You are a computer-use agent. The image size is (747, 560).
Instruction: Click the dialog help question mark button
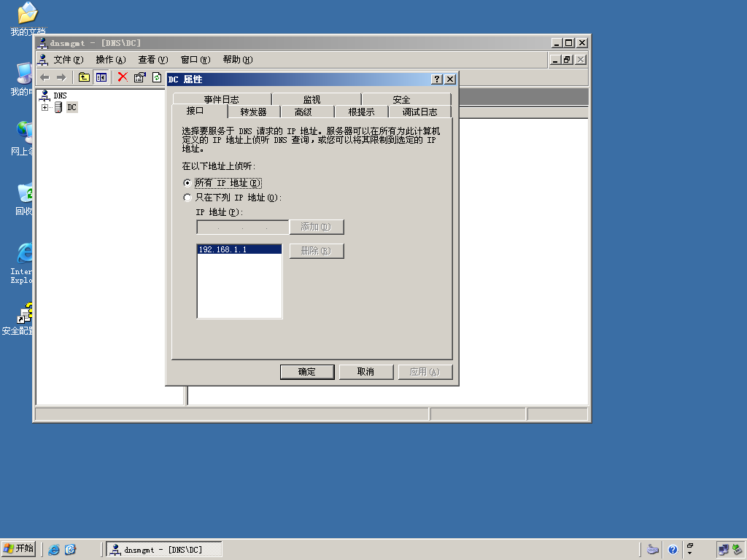click(436, 79)
